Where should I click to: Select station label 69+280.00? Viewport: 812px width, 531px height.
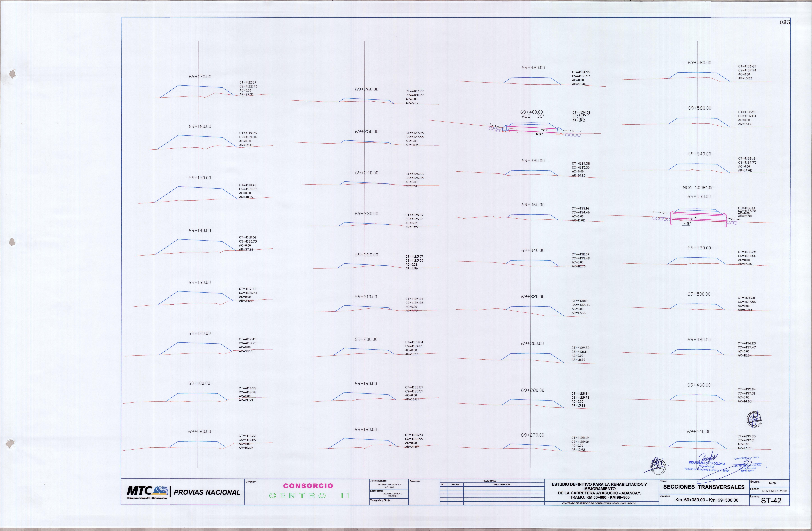(533, 390)
